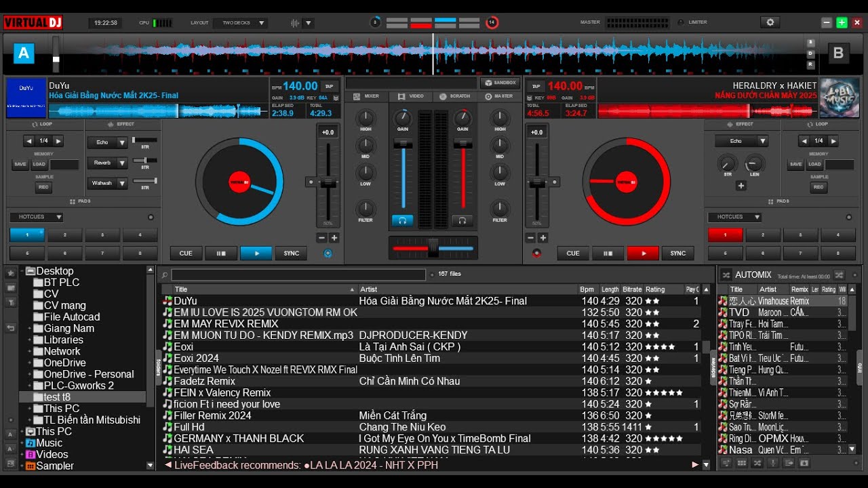Image resolution: width=868 pixels, height=488 pixels.
Task: Toggle headphone cue on left mixer channel
Action: [403, 220]
